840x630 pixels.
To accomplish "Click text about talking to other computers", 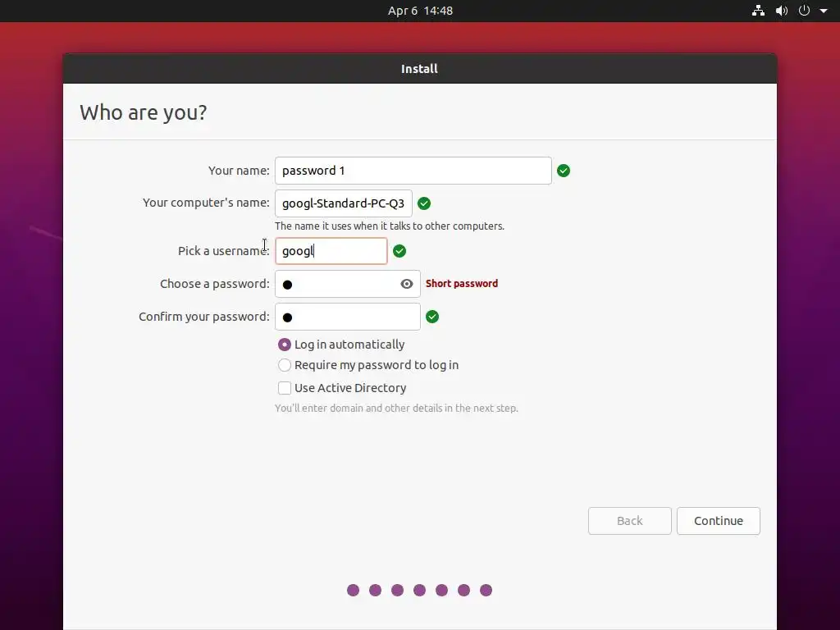I will 390,226.
